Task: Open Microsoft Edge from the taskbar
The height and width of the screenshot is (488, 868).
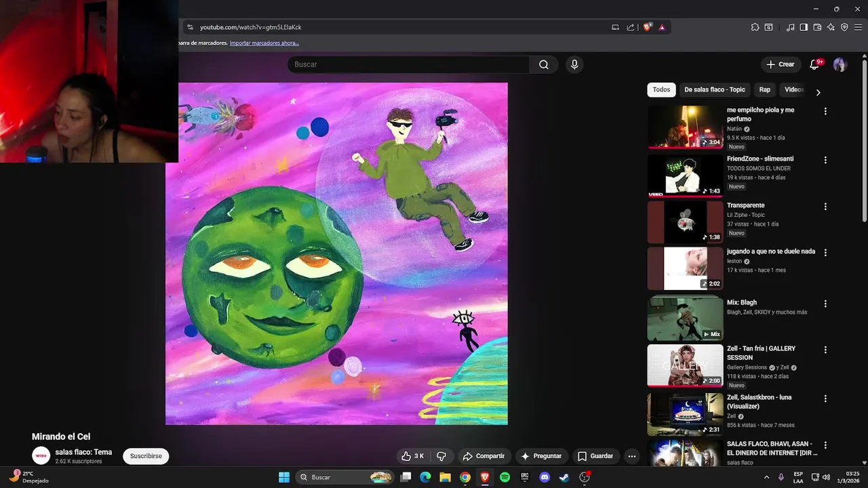Action: pos(425,477)
